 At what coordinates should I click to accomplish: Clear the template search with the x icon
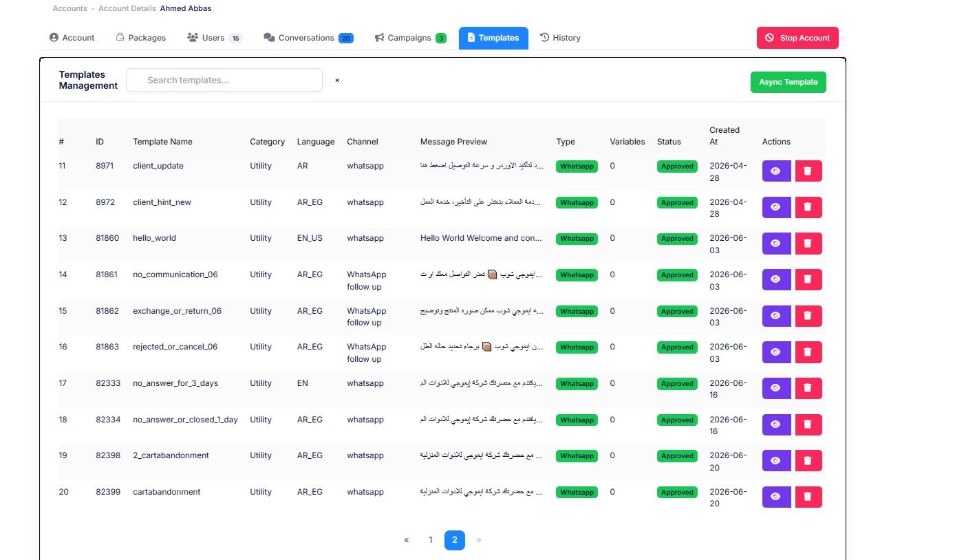tap(337, 80)
